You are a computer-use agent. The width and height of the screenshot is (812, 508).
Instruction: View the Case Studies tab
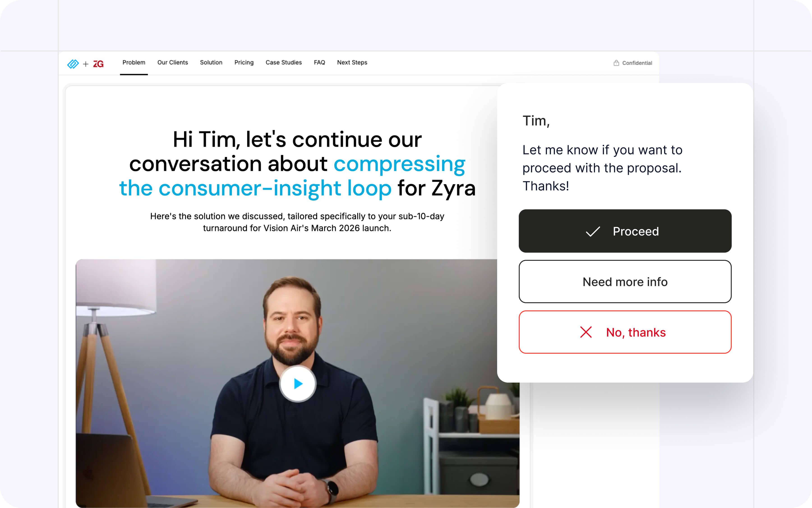[x=284, y=62]
